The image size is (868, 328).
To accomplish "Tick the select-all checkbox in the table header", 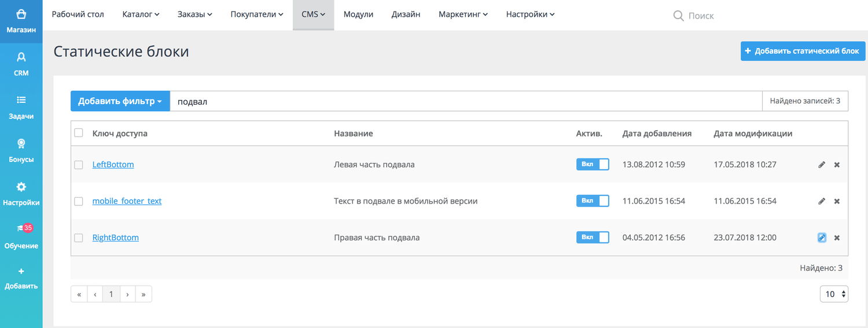I will pyautogui.click(x=79, y=133).
